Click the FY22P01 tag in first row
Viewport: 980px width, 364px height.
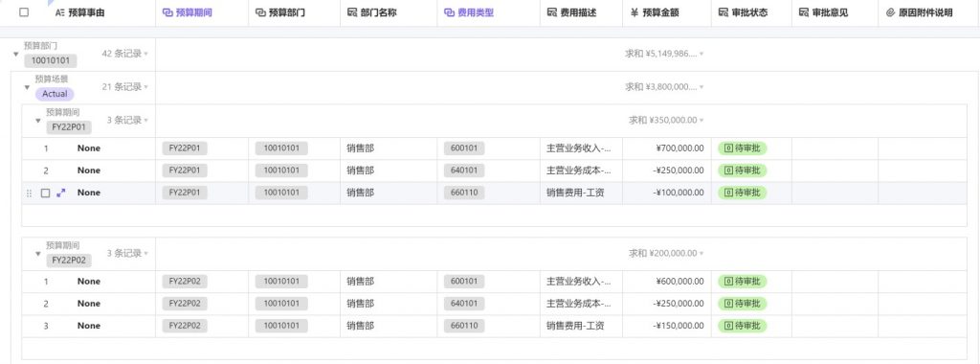click(185, 148)
